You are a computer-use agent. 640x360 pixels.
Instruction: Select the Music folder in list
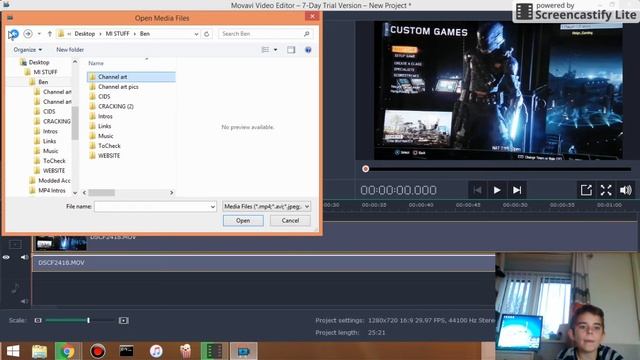coord(105,136)
